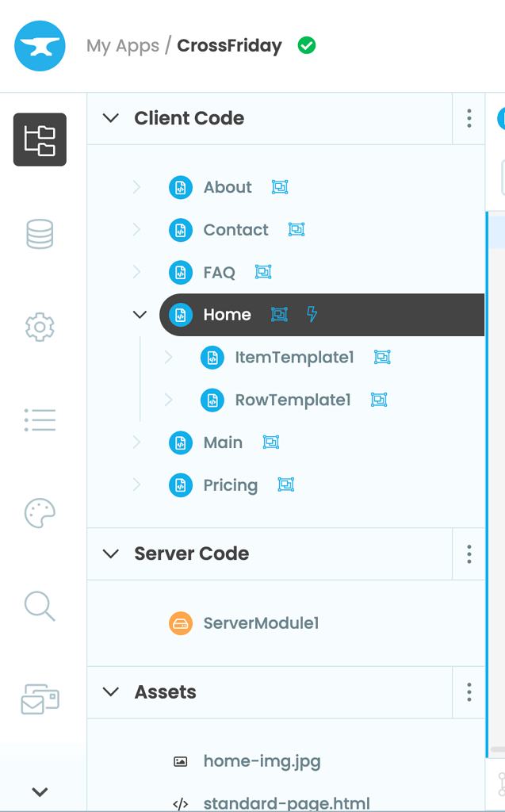Collapse the Home form tree node

[x=140, y=315]
